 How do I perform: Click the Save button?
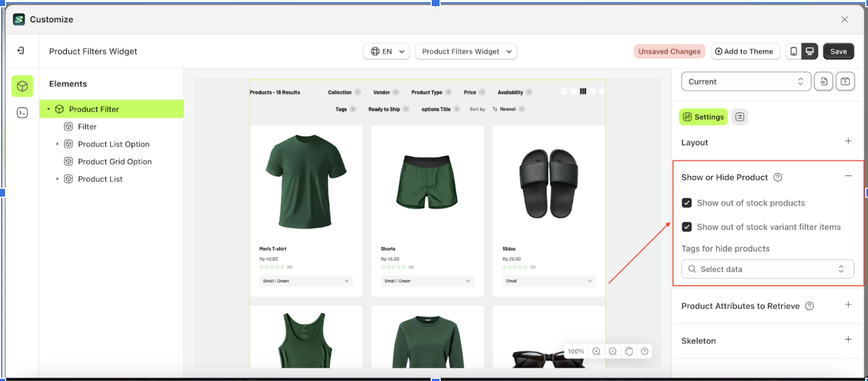point(838,51)
